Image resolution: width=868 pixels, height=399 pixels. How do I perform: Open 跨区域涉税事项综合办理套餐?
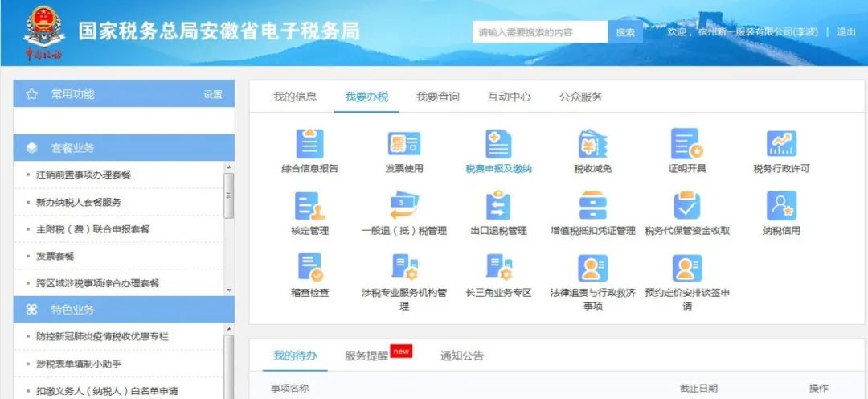(98, 283)
